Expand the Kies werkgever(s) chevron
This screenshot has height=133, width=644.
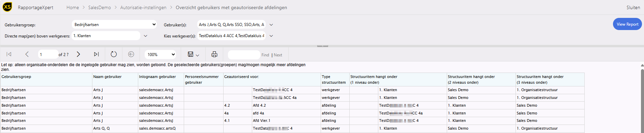tap(271, 36)
